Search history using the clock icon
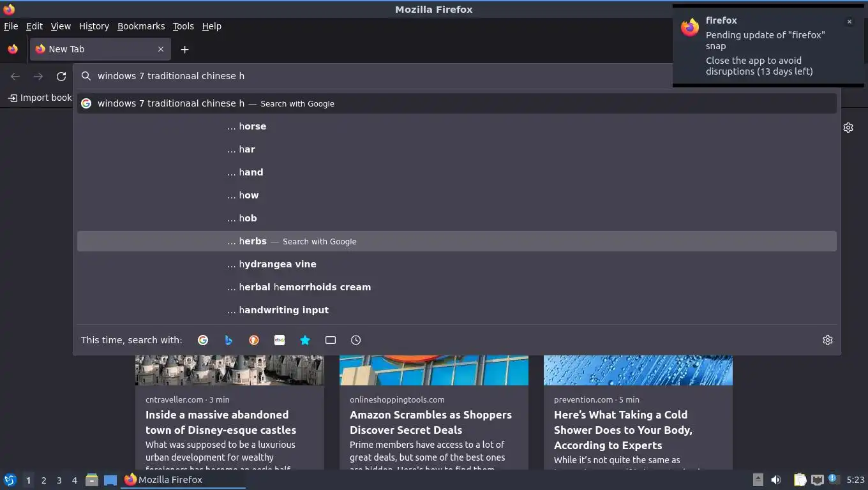The width and height of the screenshot is (868, 490). click(x=356, y=340)
